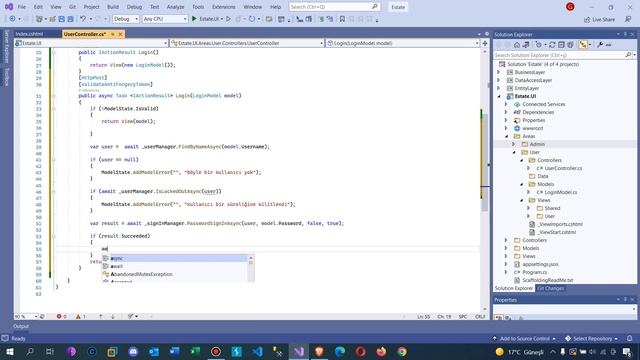The height and width of the screenshot is (360, 640).
Task: Expand the Admin area folder
Action: coord(514,144)
